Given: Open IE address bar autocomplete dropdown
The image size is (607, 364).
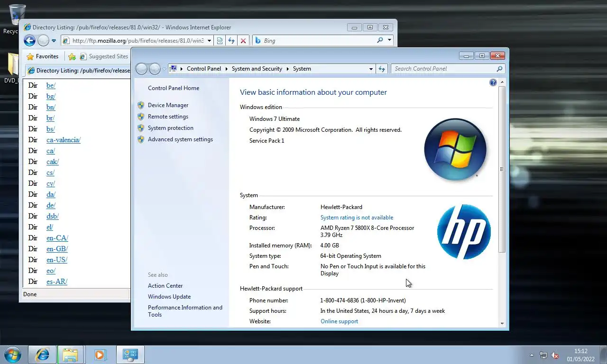Looking at the screenshot, I should pyautogui.click(x=209, y=41).
